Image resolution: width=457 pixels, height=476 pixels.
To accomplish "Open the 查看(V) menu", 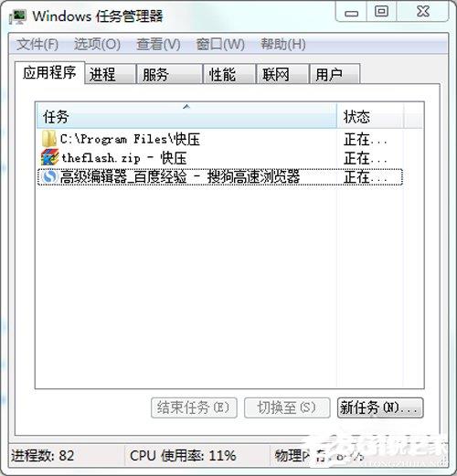I will point(158,45).
